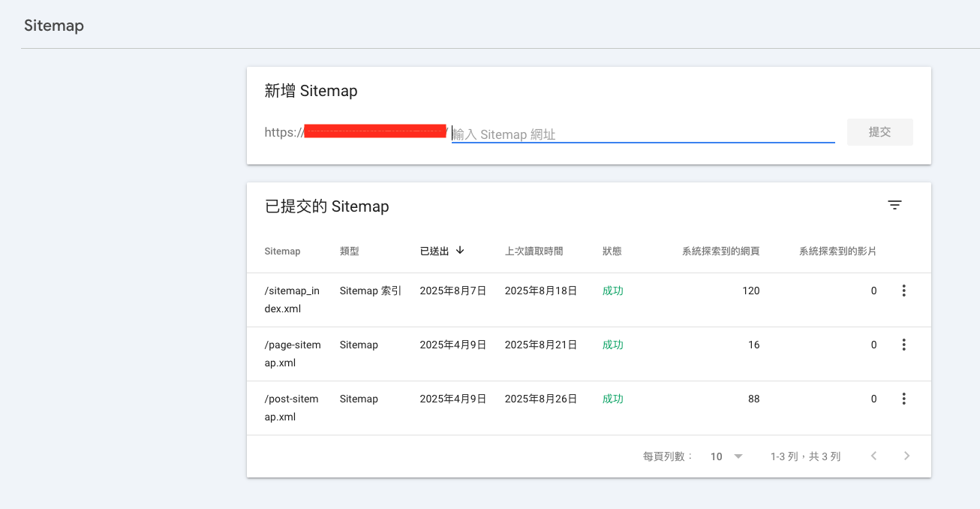Sort by 系統探索到的影片 column header
Image resolution: width=980 pixels, height=509 pixels.
(x=837, y=251)
